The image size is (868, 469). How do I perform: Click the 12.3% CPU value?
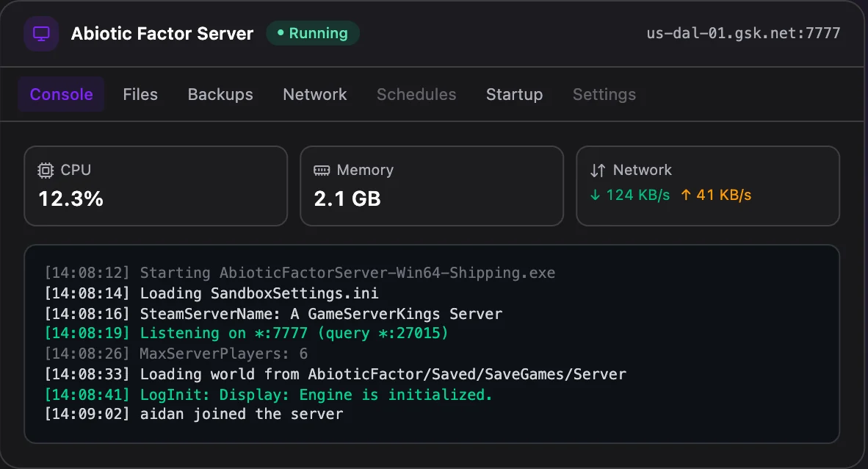(x=70, y=199)
